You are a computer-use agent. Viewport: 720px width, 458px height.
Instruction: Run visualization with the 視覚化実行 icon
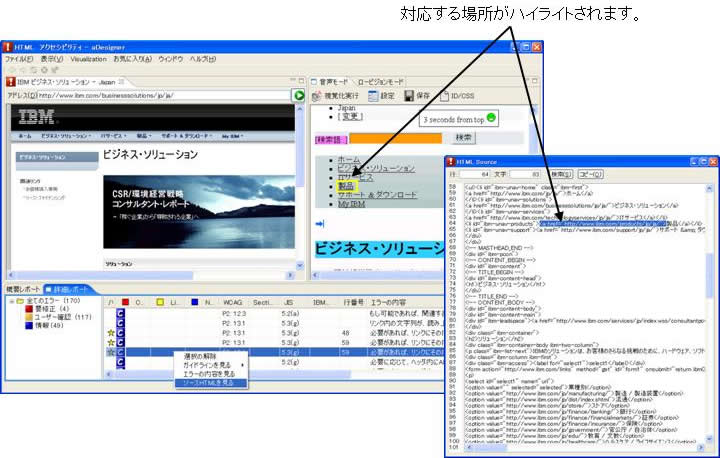point(316,96)
